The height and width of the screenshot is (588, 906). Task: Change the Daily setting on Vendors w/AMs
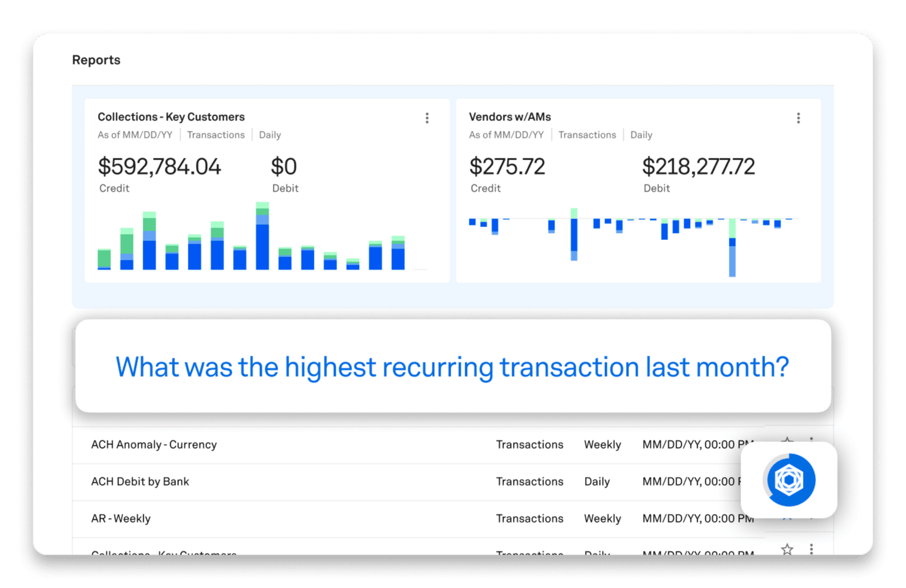tap(641, 134)
